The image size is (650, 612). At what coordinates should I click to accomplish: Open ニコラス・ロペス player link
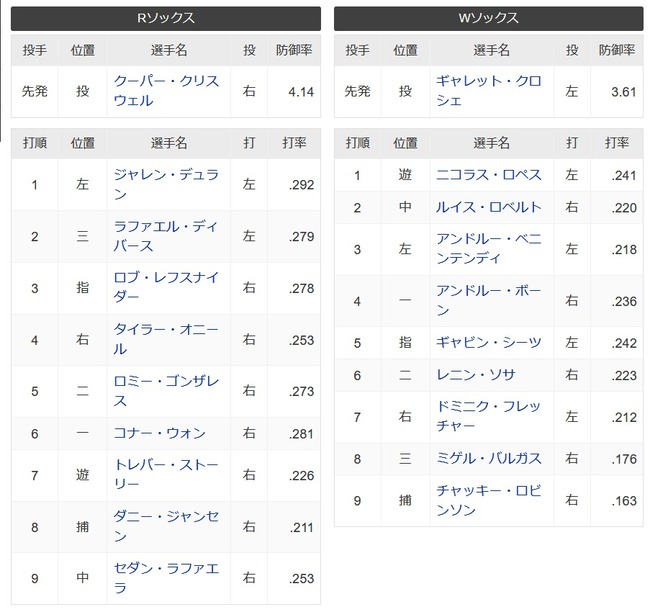(488, 175)
